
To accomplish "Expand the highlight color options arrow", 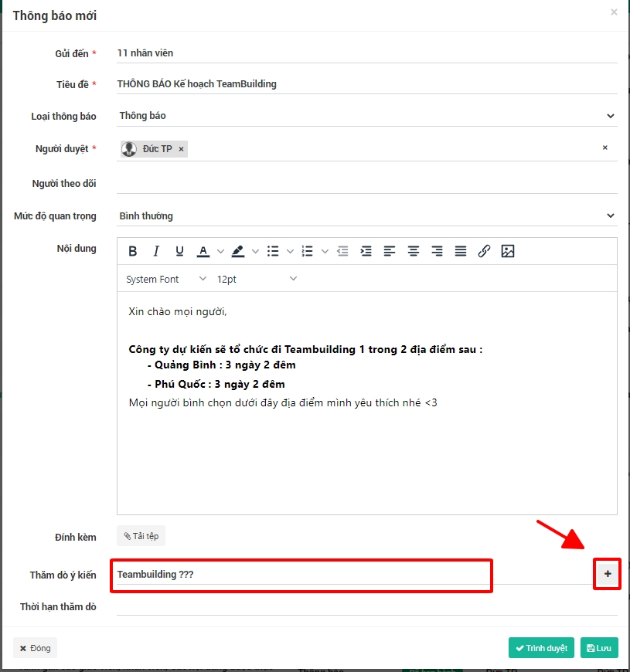I will [255, 251].
